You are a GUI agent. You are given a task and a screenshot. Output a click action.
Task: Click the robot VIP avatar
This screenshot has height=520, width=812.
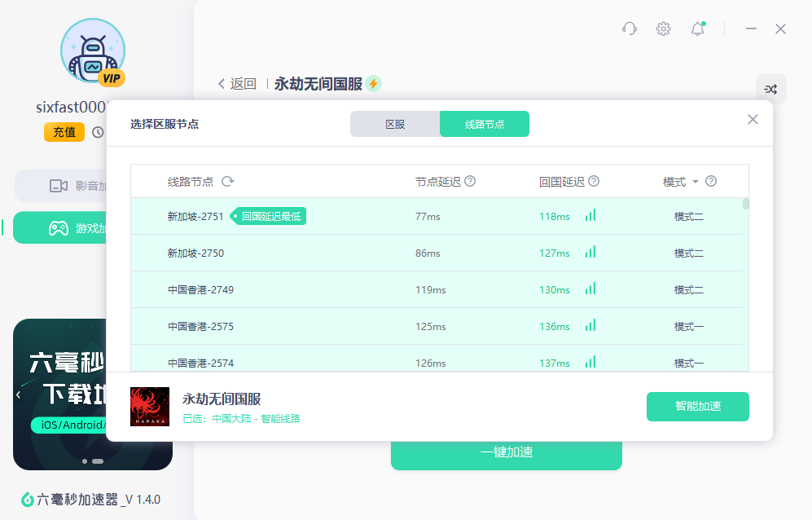coord(93,51)
